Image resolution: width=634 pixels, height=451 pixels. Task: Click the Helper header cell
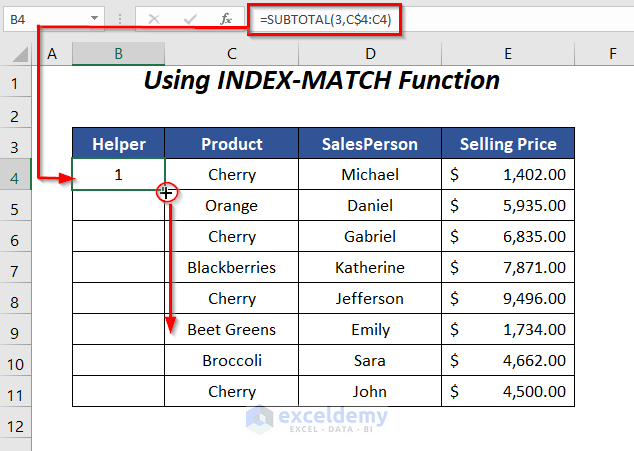click(118, 144)
